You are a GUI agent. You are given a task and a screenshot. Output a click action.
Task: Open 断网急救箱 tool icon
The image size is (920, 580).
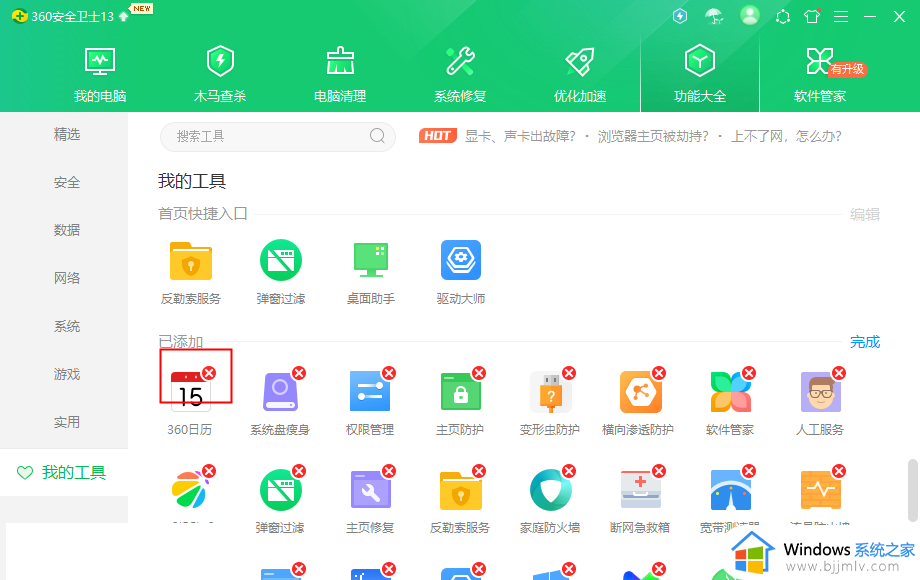click(x=641, y=490)
